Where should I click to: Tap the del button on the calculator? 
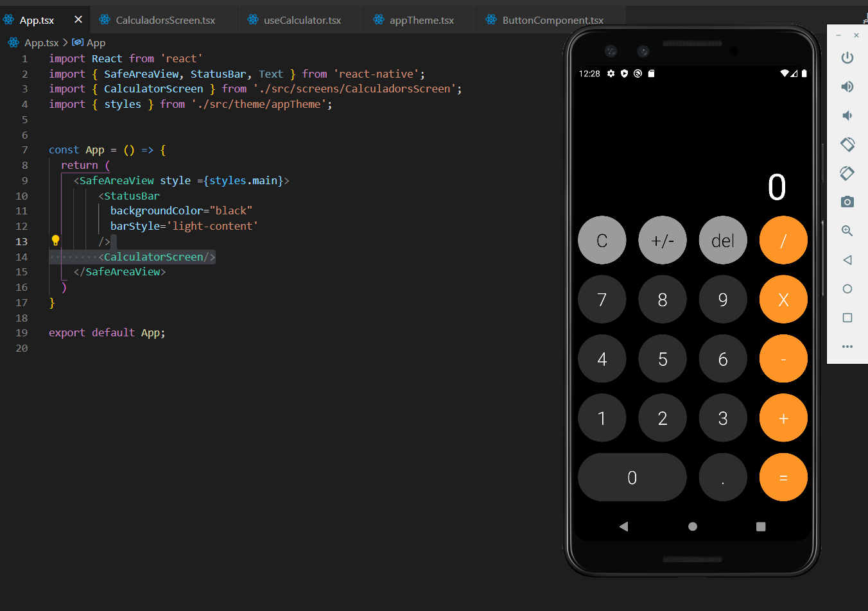(x=723, y=240)
